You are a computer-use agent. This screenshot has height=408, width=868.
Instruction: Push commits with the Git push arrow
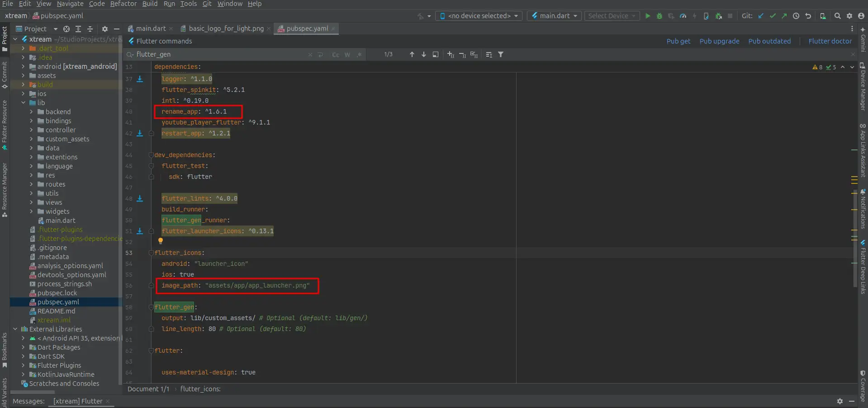[784, 16]
